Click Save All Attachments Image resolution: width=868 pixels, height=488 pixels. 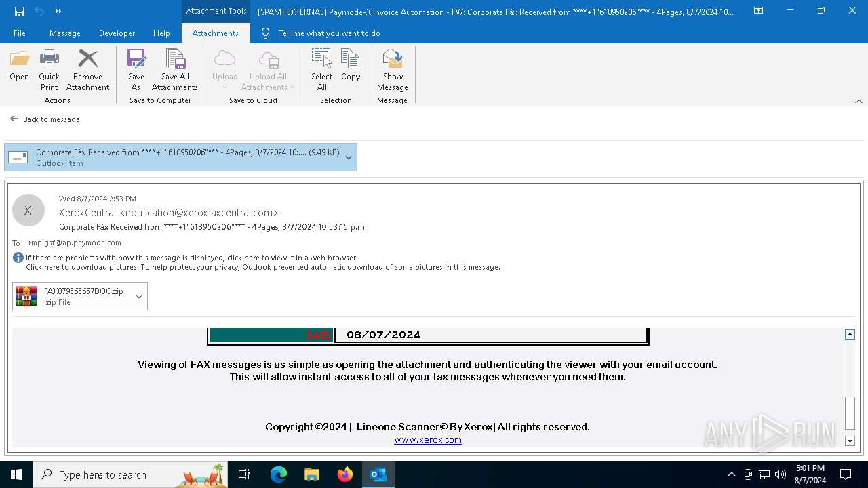point(175,70)
